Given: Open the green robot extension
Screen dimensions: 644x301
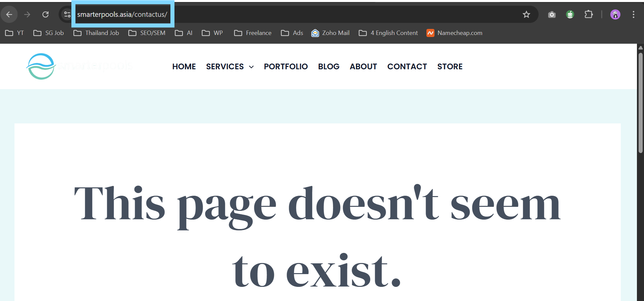Looking at the screenshot, I should (x=570, y=14).
